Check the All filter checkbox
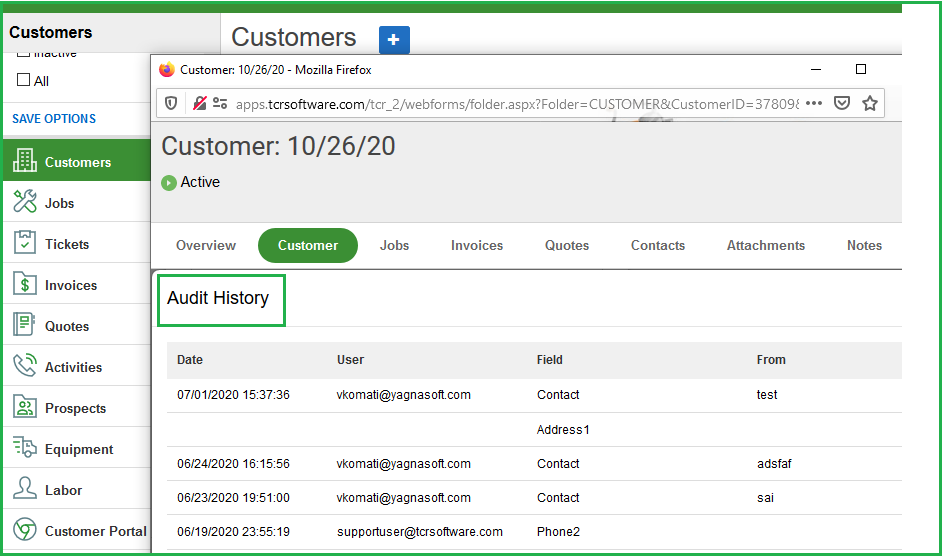Screen dimensions: 943x557 (25, 80)
